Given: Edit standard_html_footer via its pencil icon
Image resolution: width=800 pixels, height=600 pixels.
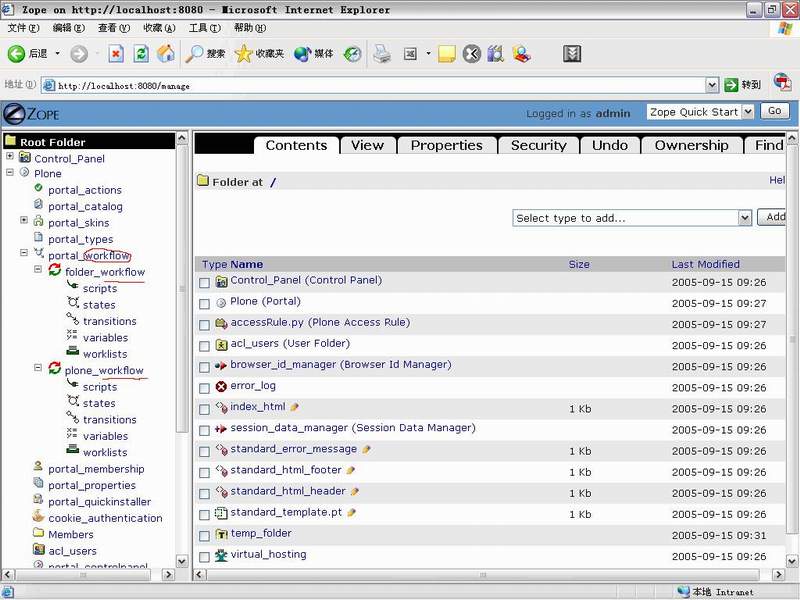Looking at the screenshot, I should click(x=351, y=470).
